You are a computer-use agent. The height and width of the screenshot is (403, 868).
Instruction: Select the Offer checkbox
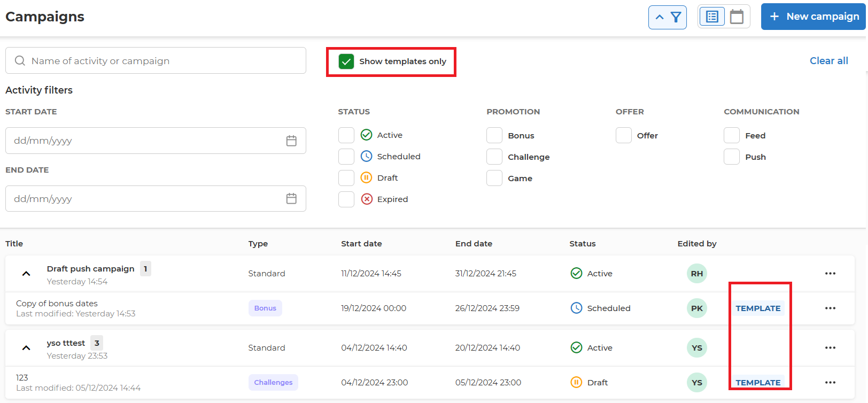(x=624, y=135)
